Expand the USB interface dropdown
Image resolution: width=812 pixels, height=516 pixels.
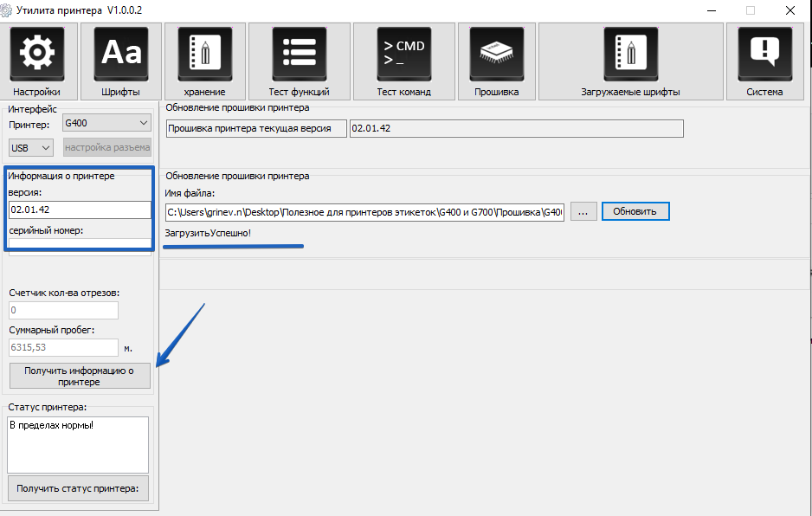[x=32, y=148]
